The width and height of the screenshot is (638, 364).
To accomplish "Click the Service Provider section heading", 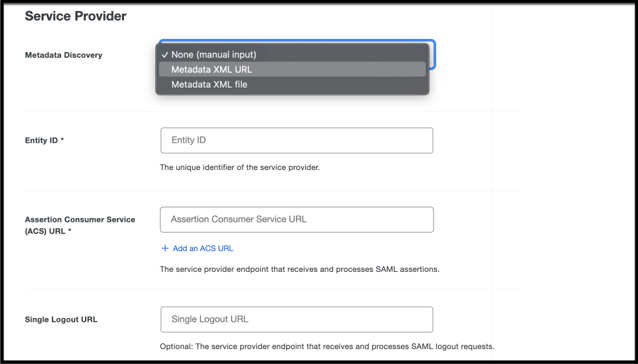I will (x=76, y=16).
